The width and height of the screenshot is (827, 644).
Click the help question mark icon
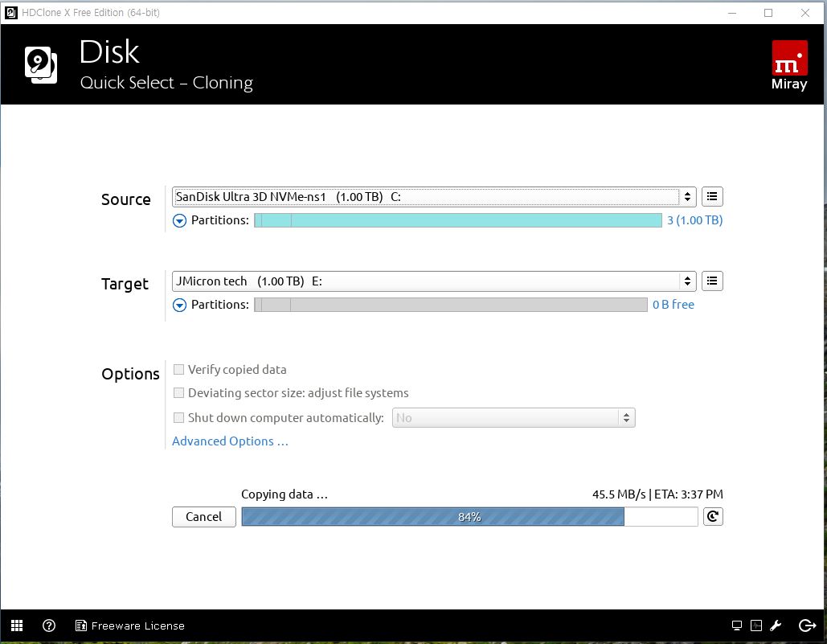(x=49, y=626)
